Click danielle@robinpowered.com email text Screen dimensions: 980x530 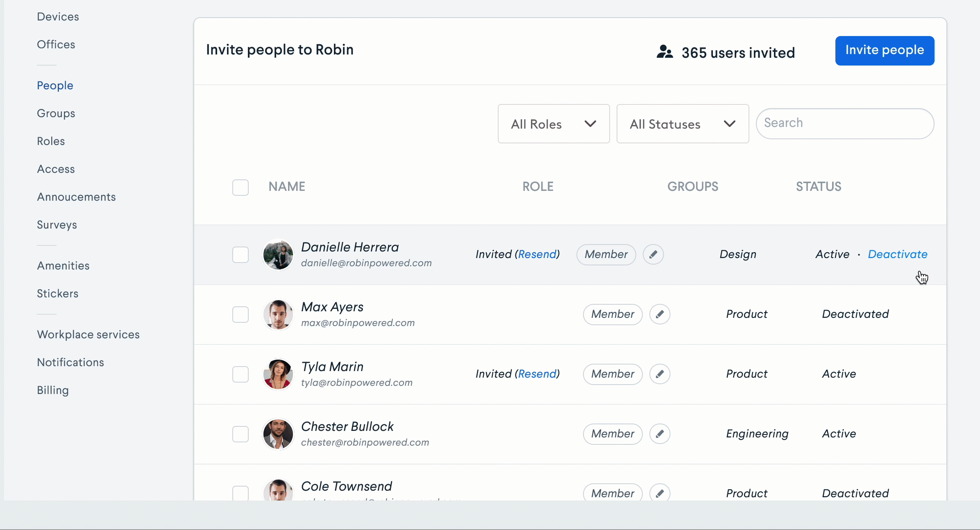coord(366,263)
